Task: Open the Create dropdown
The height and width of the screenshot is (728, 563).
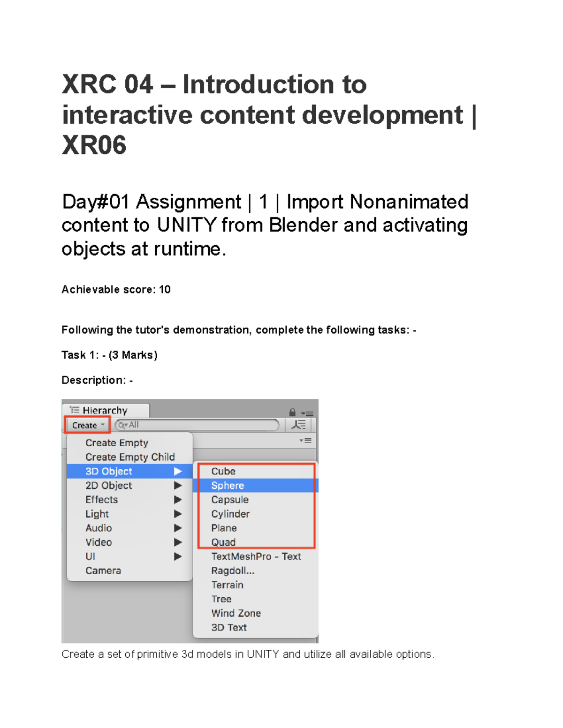Action: click(86, 425)
